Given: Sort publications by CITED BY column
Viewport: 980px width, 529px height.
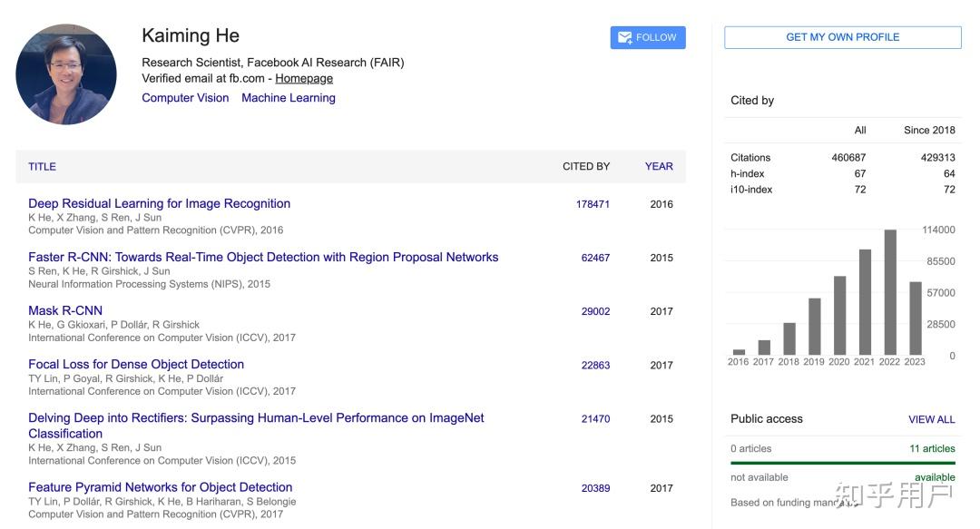Looking at the screenshot, I should [586, 167].
